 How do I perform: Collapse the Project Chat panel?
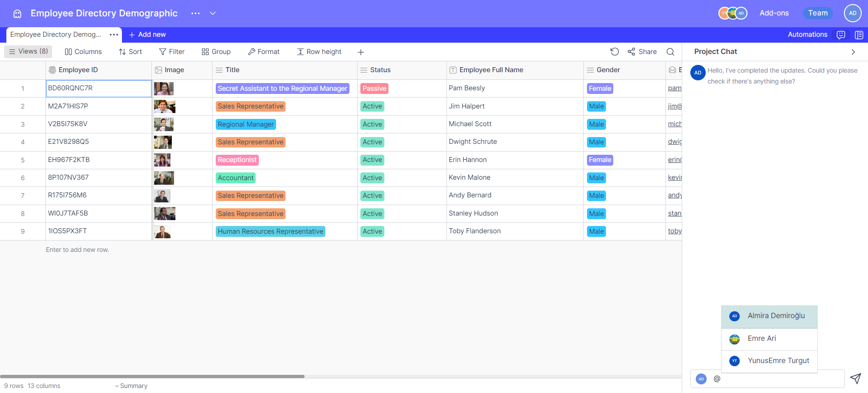(x=853, y=52)
